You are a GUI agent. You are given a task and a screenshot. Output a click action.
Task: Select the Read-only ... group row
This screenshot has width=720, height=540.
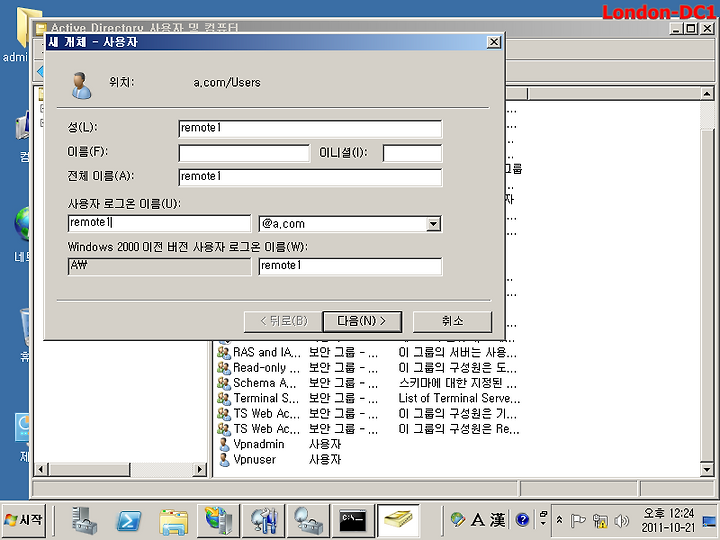click(x=367, y=368)
